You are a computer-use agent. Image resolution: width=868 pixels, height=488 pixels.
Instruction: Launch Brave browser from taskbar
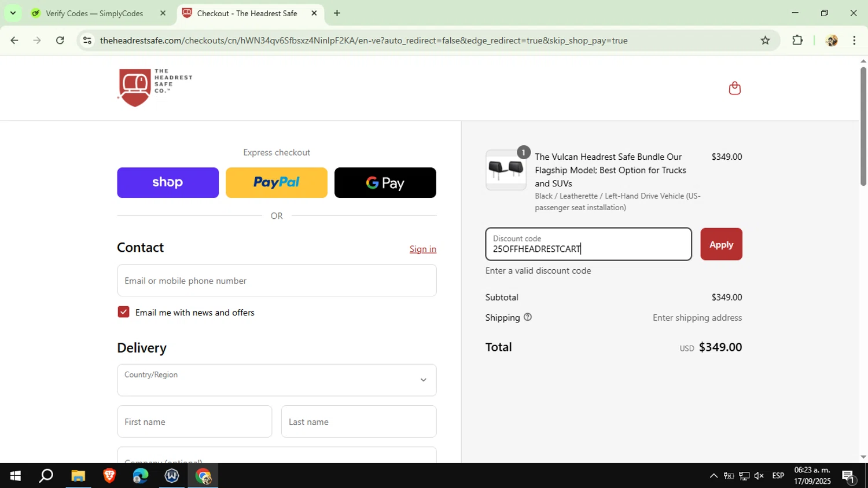pos(109,476)
